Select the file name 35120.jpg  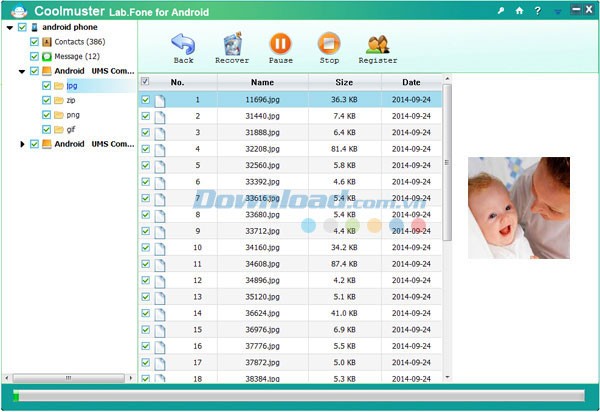[x=262, y=297]
